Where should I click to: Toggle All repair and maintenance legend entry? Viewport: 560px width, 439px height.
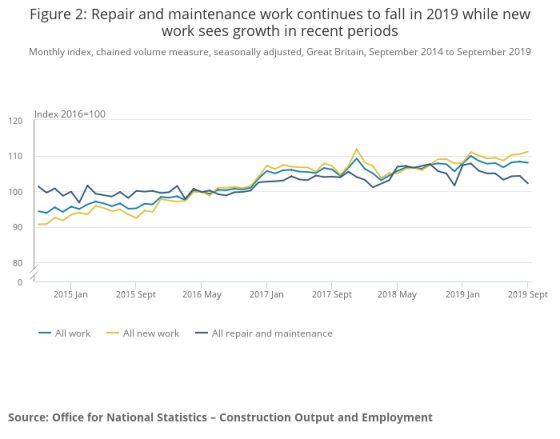264,333
